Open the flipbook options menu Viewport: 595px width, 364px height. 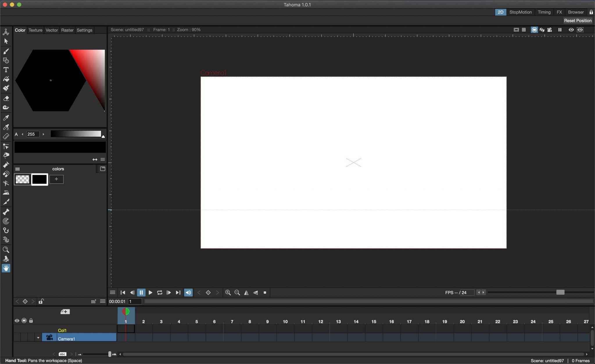[112, 293]
